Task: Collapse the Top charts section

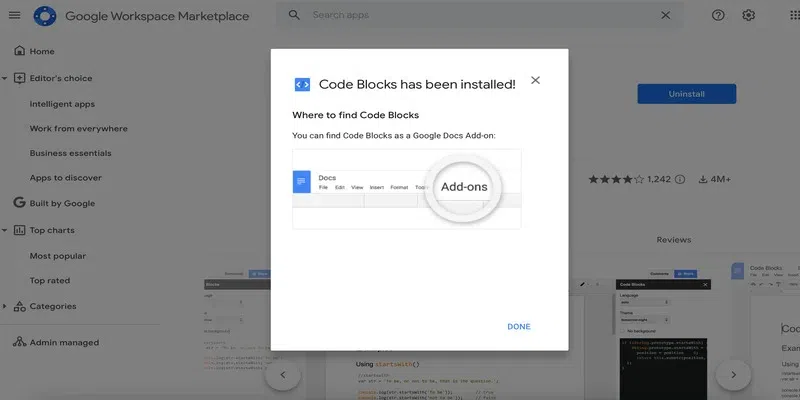Action: pos(5,230)
